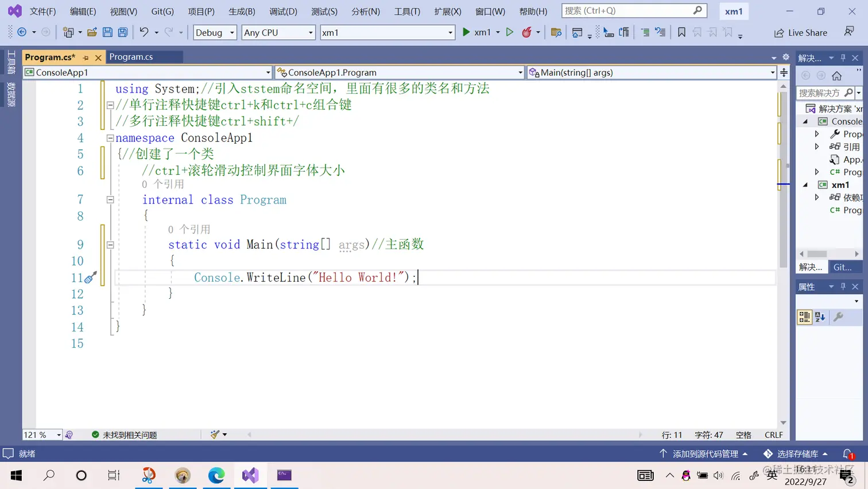Undo the last edit with the Undo icon

click(144, 32)
